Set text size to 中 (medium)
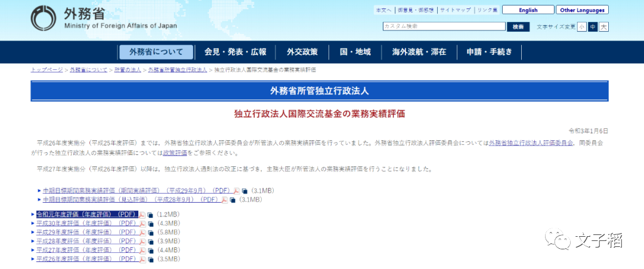Image resolution: width=644 pixels, height=269 pixels. (x=593, y=27)
